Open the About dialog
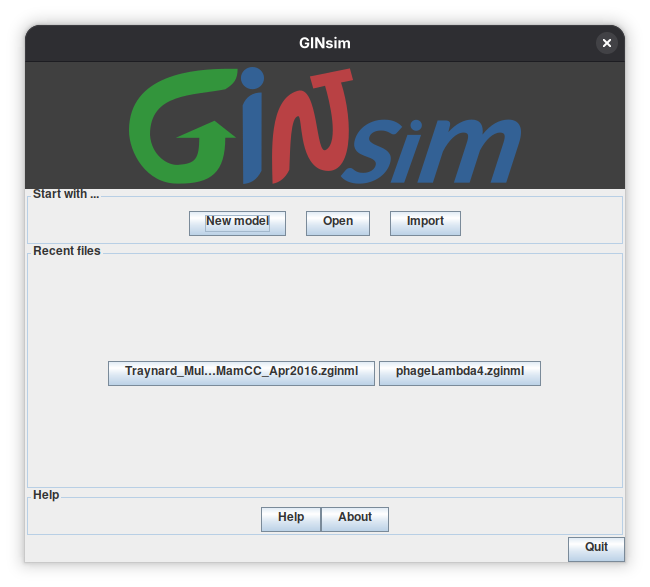The height and width of the screenshot is (587, 650). [355, 519]
